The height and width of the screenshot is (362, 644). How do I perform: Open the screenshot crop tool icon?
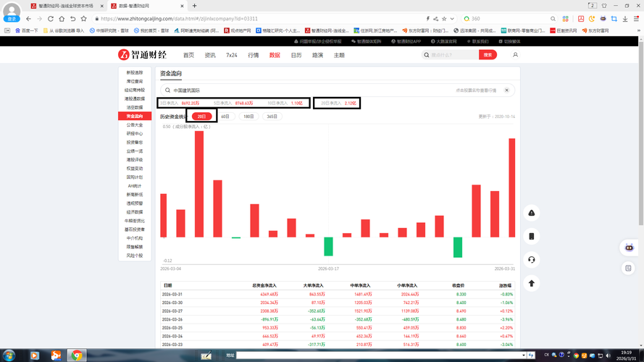point(614,19)
